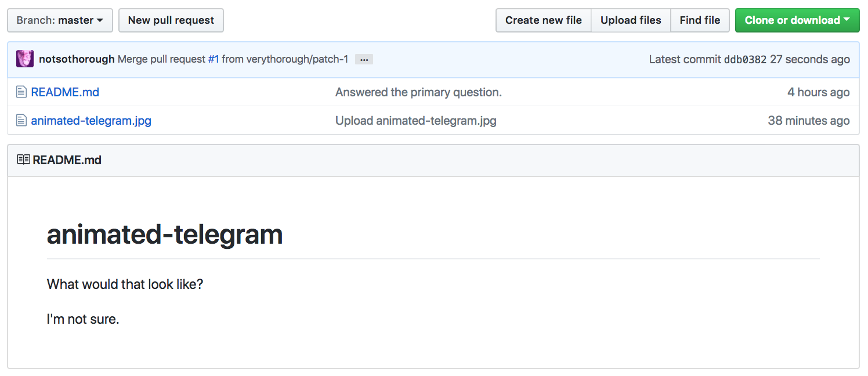Open the README.md file link
Image resolution: width=868 pixels, height=376 pixels.
click(x=65, y=92)
